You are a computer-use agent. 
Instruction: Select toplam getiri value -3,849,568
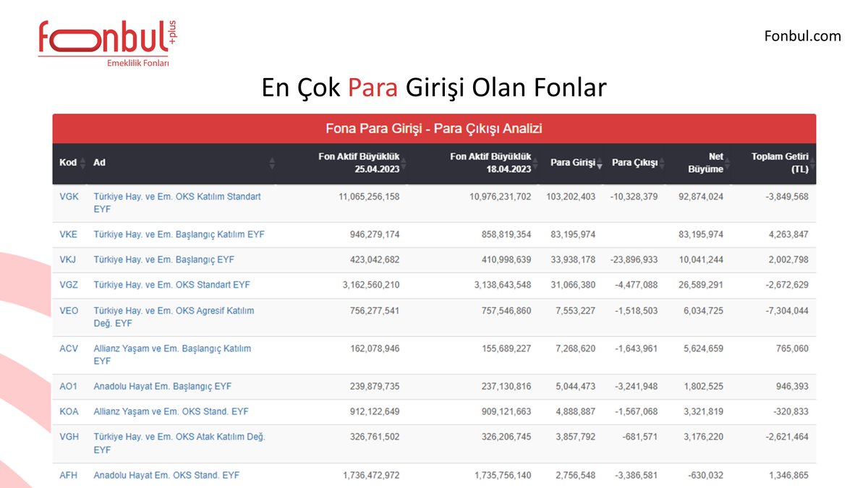point(787,197)
